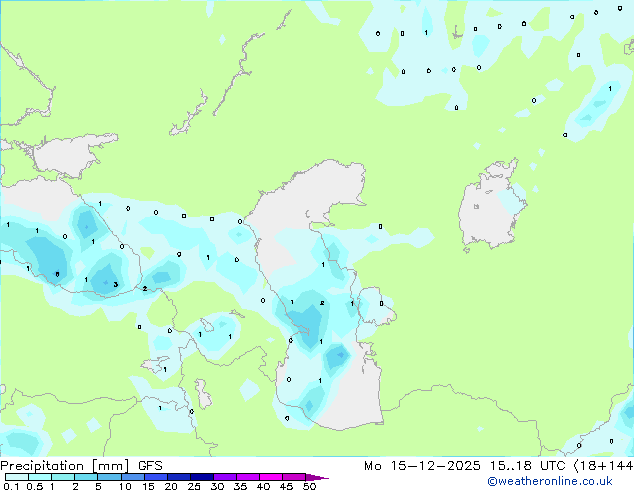The width and height of the screenshot is (634, 490).
Task: Click legend scale label '0.5'
Action: click(35, 486)
